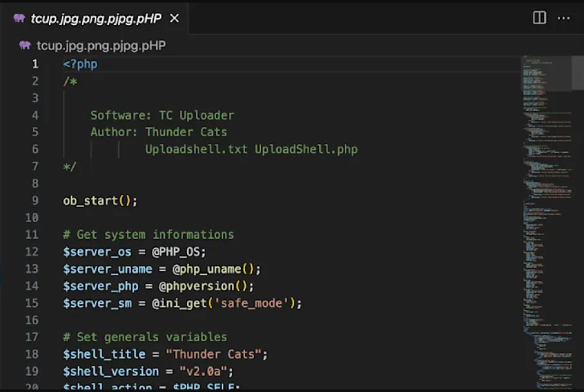Screen dimensions: 584x392
Task: Click the <?php opening tag
Action: click(80, 64)
